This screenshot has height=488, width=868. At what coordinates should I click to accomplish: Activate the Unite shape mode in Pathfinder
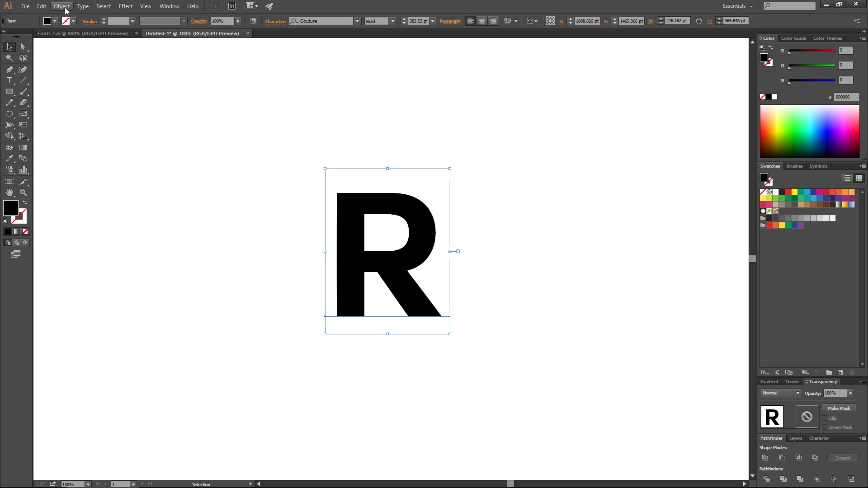tap(765, 458)
